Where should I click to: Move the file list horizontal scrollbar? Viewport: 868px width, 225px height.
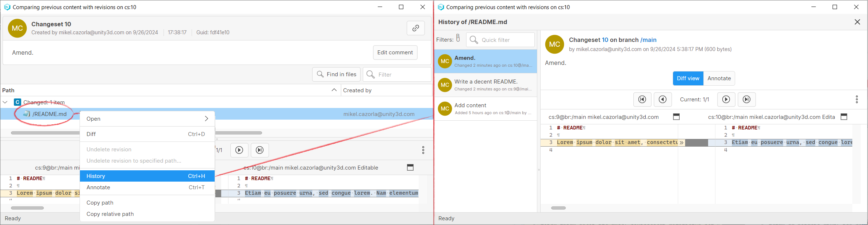(137, 133)
